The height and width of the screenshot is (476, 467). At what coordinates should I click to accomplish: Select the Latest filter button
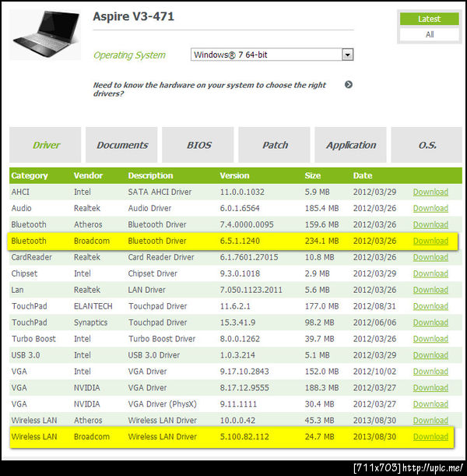coord(429,19)
